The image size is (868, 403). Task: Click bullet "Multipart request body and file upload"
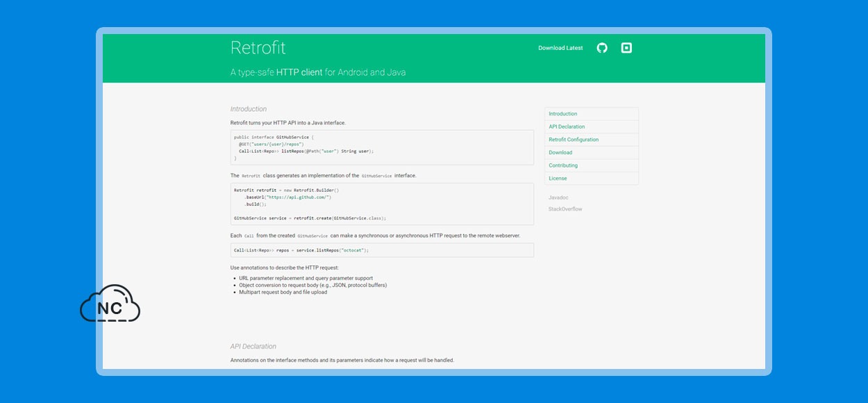coord(283,293)
